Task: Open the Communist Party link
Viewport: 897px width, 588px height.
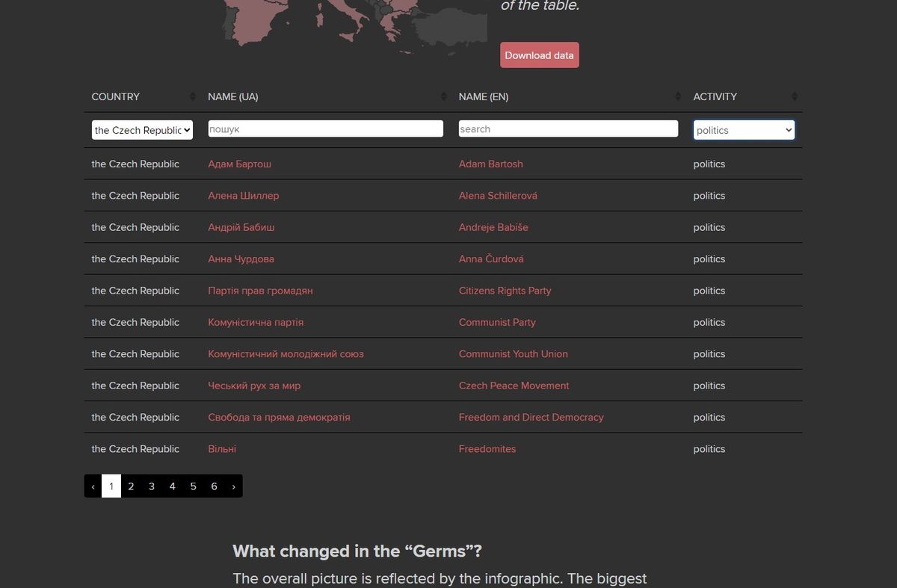Action: pyautogui.click(x=497, y=322)
